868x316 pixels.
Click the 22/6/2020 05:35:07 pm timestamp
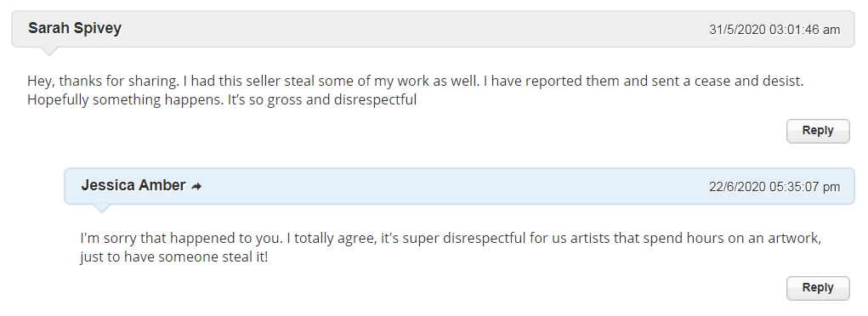[774, 187]
